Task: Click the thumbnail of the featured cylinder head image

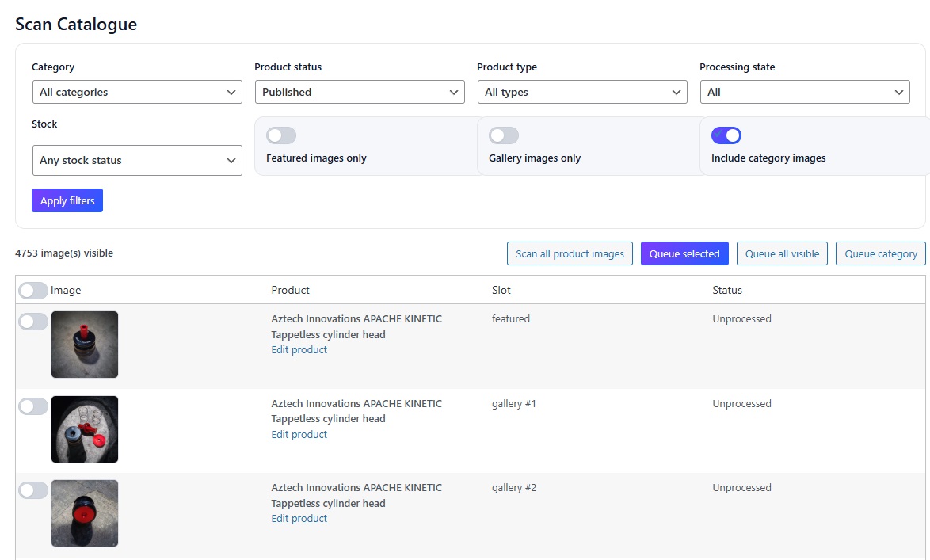Action: point(84,345)
